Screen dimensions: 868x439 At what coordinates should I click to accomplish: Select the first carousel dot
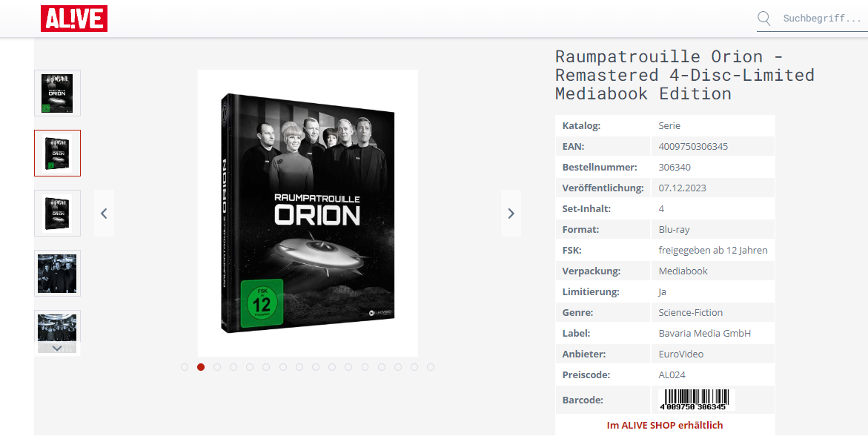[x=185, y=367]
